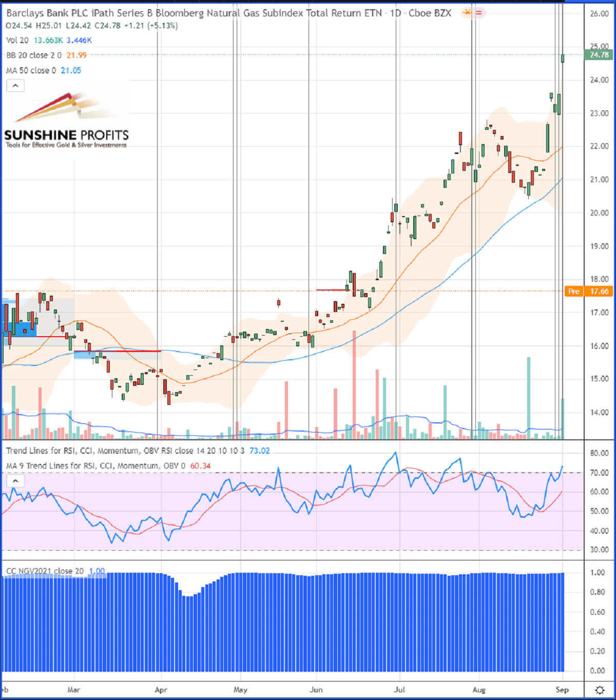Click the orange 17.66 pre-market price label
616x700 pixels.
coord(599,291)
